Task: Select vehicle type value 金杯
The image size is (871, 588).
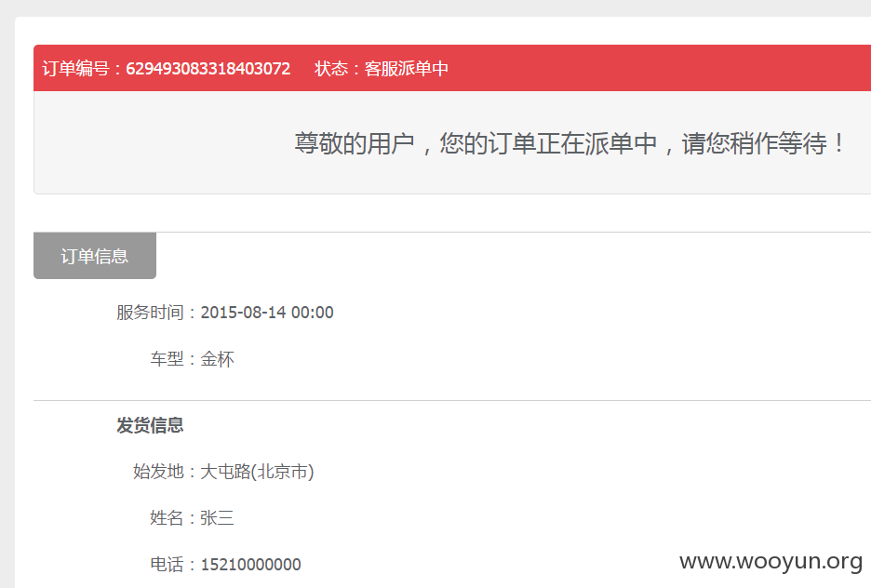Action: [217, 359]
